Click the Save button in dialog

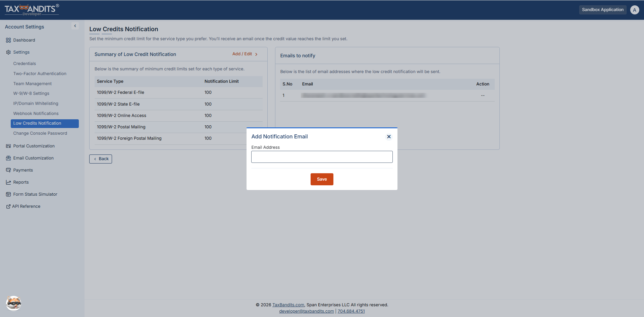click(x=322, y=179)
